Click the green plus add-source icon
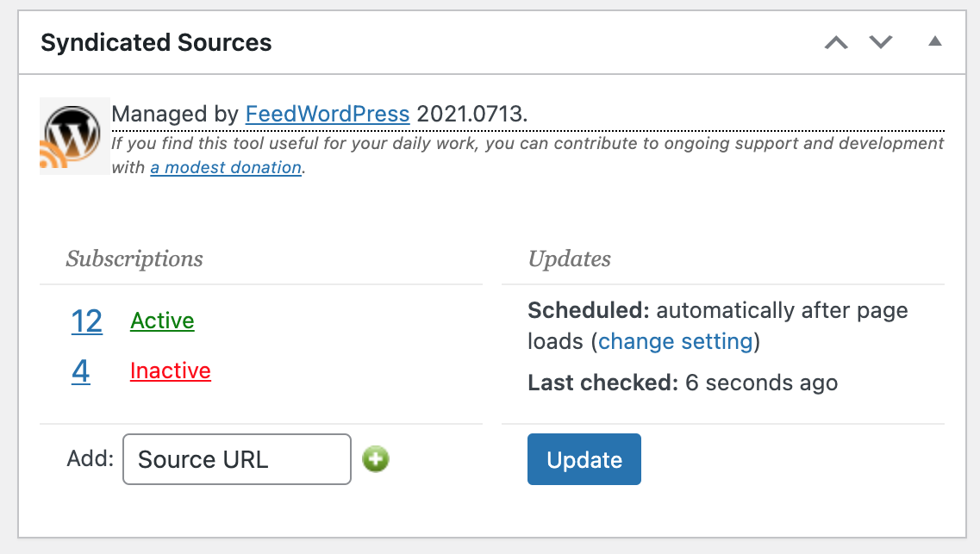This screenshot has width=980, height=554. tap(376, 459)
